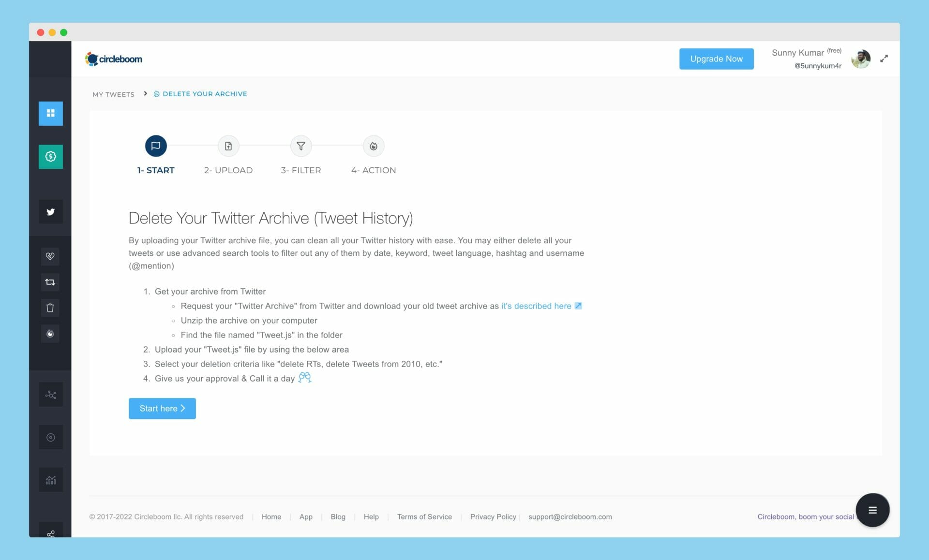The image size is (929, 560).
Task: Click support@circleboom.com email link
Action: [570, 516]
